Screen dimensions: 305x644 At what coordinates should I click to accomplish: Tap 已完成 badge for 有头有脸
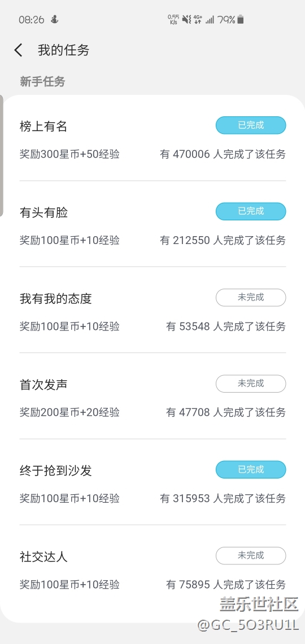click(251, 211)
